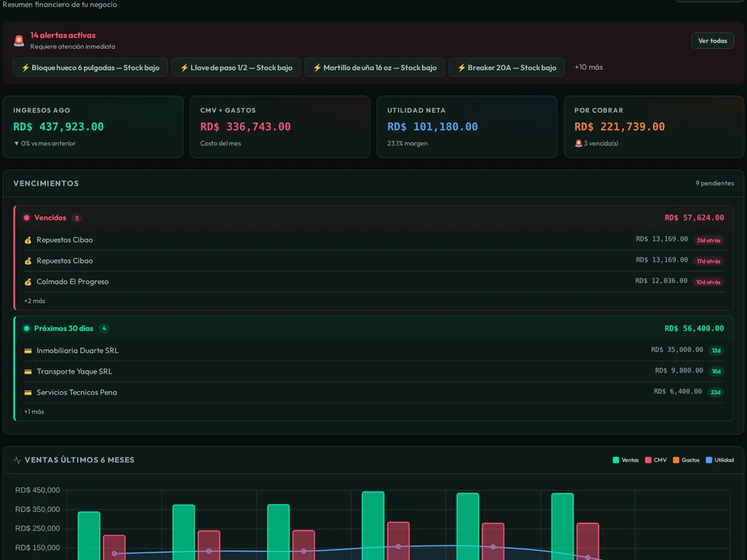Click the 17d atrás badge
The width and height of the screenshot is (747, 560).
point(708,261)
